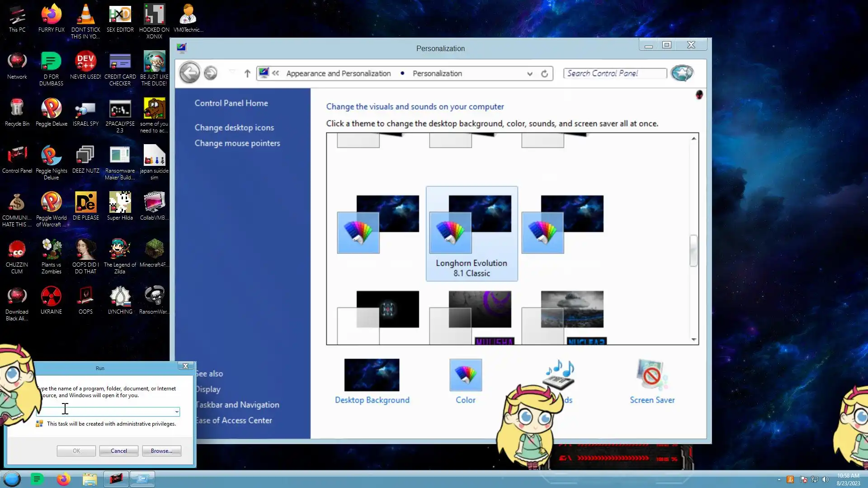
Task: Open the Color settings icon
Action: (465, 375)
